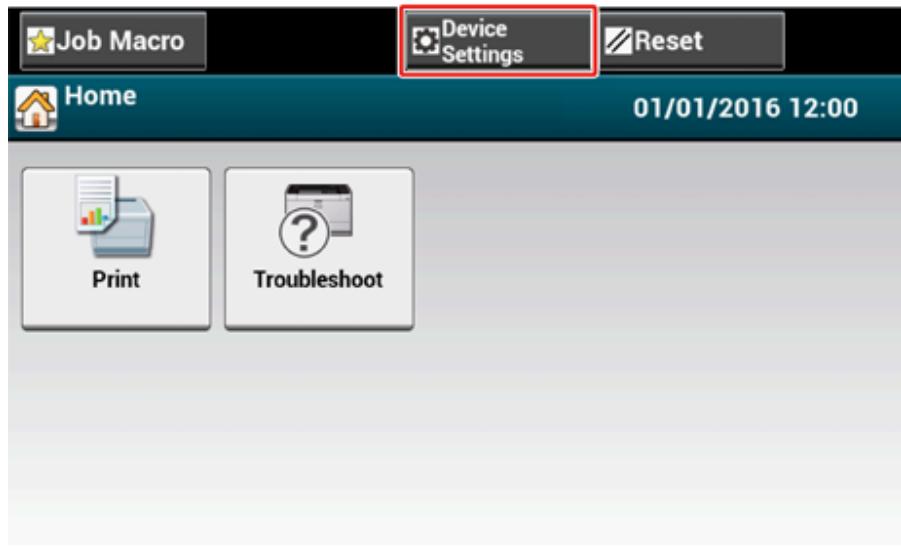The width and height of the screenshot is (901, 546).
Task: Click the Home house icon
Action: pyautogui.click(x=36, y=109)
